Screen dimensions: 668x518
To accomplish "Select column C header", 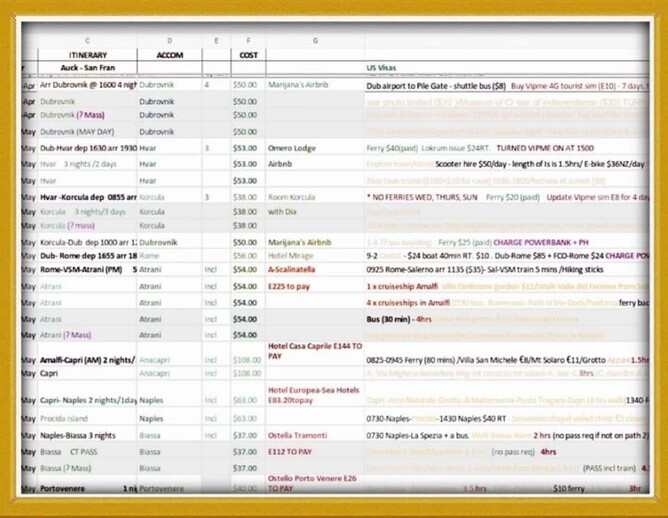I will pyautogui.click(x=86, y=40).
